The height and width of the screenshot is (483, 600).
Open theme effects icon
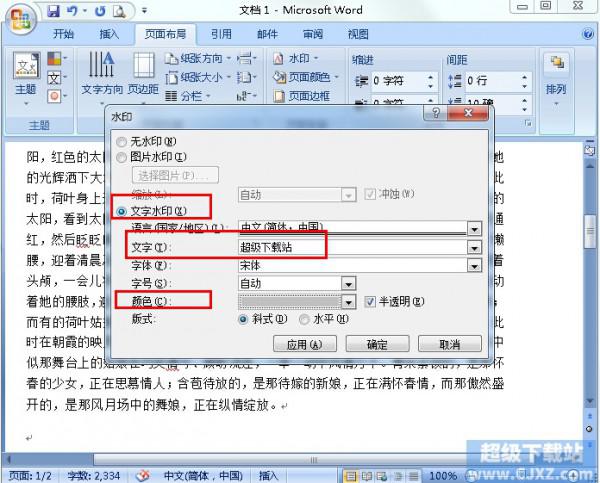point(57,96)
